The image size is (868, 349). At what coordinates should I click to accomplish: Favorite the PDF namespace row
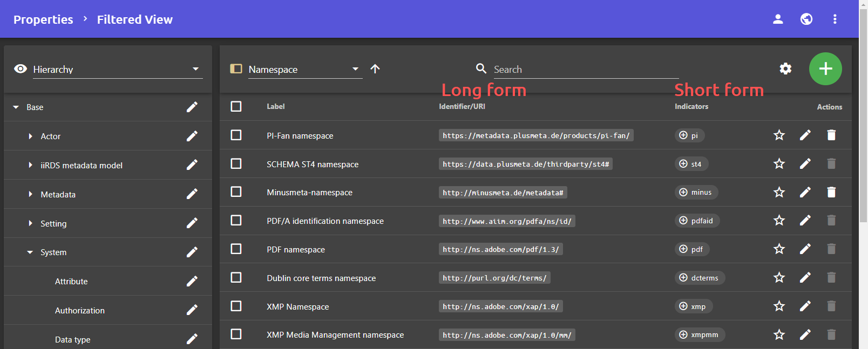pyautogui.click(x=779, y=249)
